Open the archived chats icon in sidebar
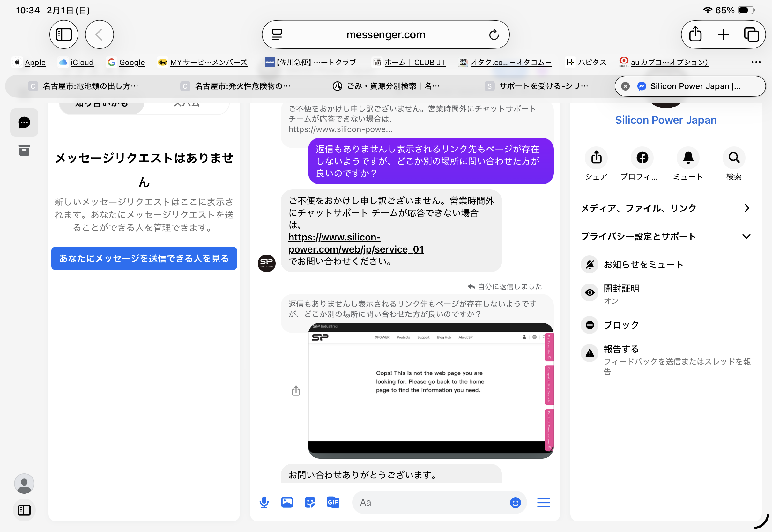Viewport: 772px width, 532px height. point(24,151)
